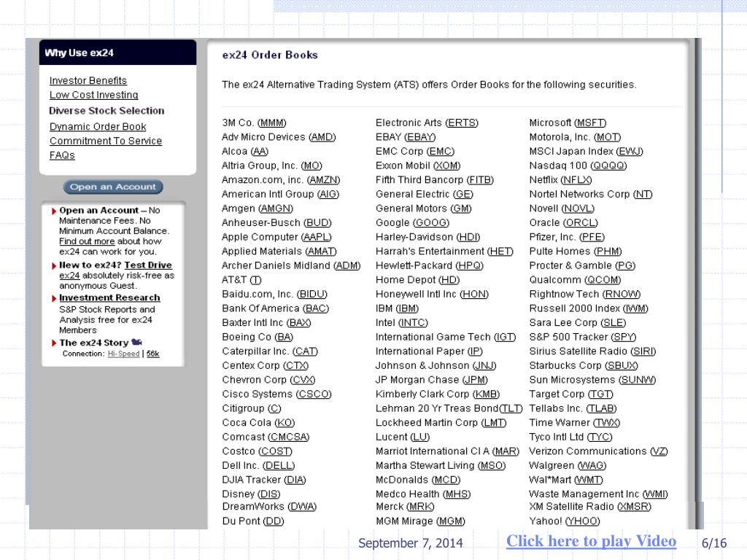Open the INTC ticker link
This screenshot has width=747, height=560.
413,323
